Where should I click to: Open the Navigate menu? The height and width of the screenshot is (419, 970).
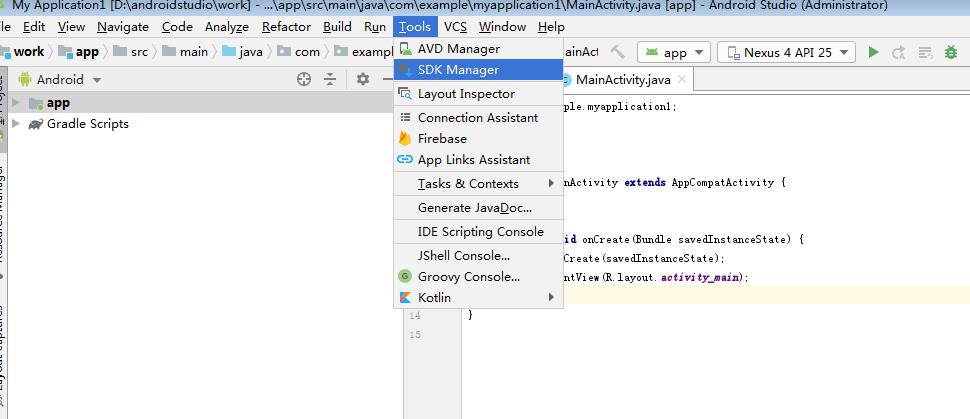click(123, 27)
